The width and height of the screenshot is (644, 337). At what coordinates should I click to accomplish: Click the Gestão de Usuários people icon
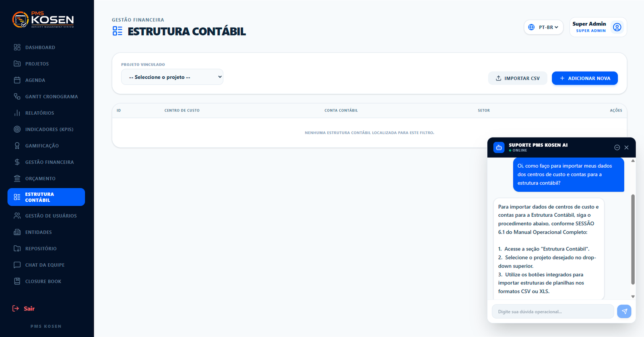(x=17, y=216)
